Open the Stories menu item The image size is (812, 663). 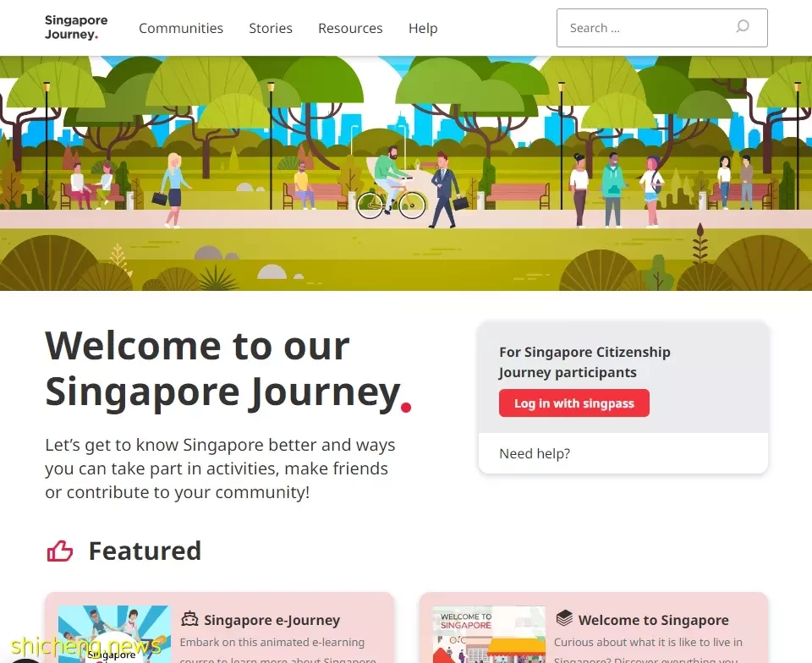[x=271, y=28]
